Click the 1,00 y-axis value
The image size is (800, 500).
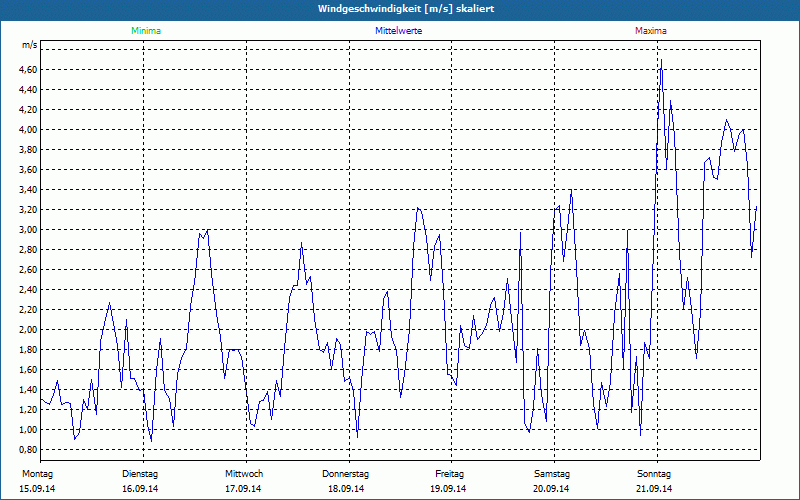click(x=29, y=430)
